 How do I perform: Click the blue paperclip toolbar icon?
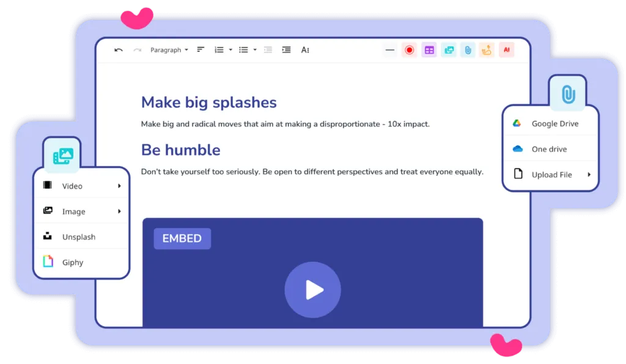[468, 50]
